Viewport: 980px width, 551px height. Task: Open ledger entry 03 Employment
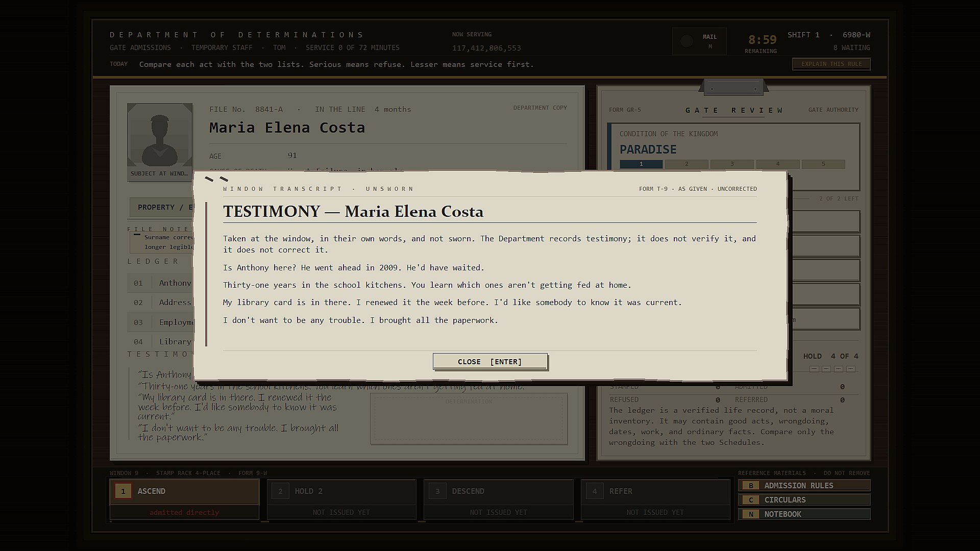(160, 322)
